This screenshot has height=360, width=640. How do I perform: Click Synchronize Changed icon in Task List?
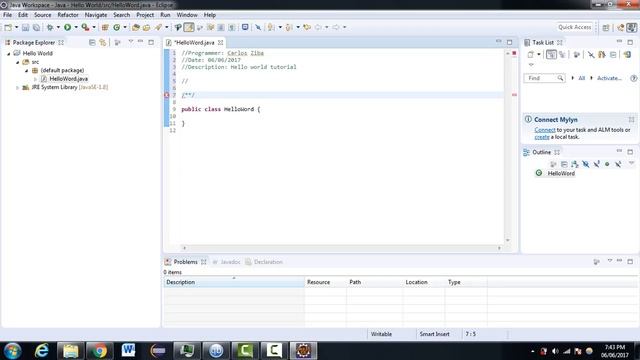(x=627, y=55)
